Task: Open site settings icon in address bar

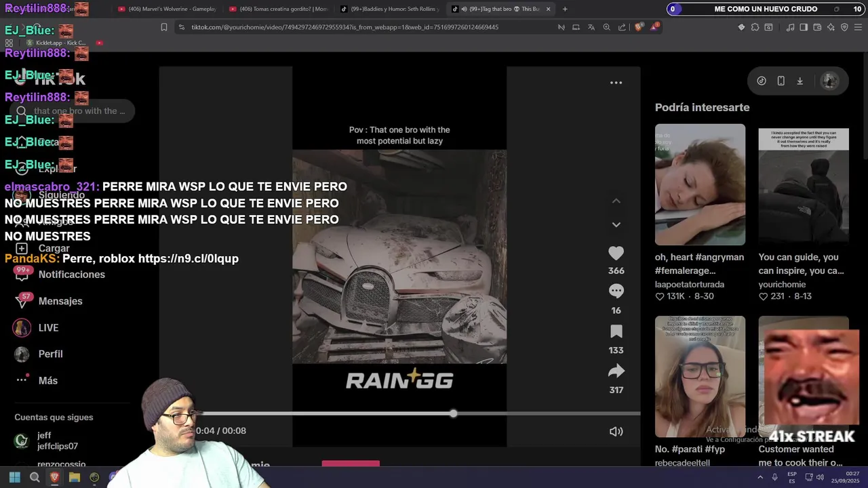Action: coord(181,27)
